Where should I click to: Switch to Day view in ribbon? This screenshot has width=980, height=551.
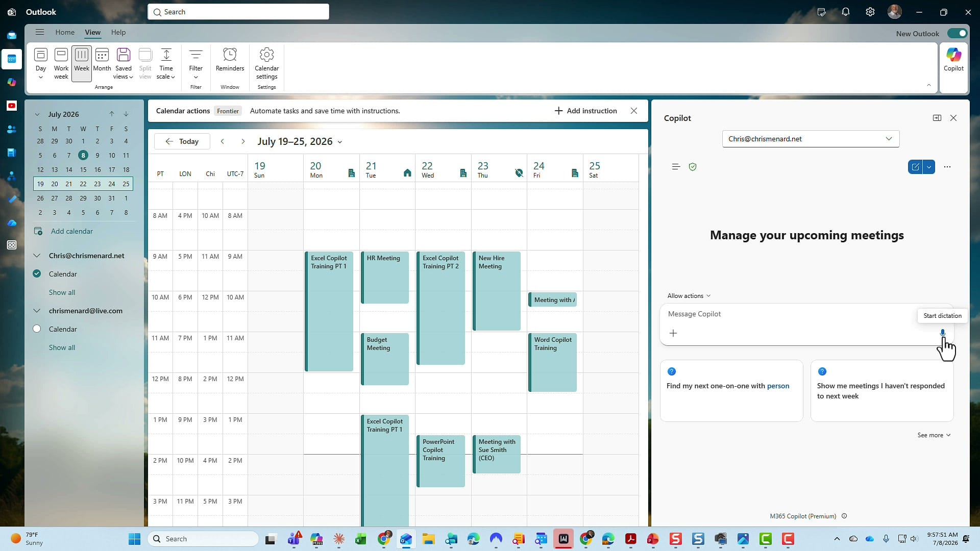[41, 63]
